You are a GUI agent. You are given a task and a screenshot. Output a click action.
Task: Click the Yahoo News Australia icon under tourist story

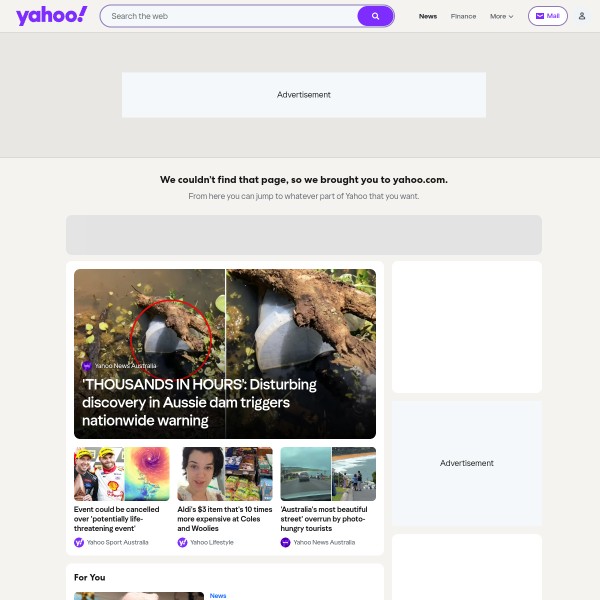pyautogui.click(x=285, y=542)
